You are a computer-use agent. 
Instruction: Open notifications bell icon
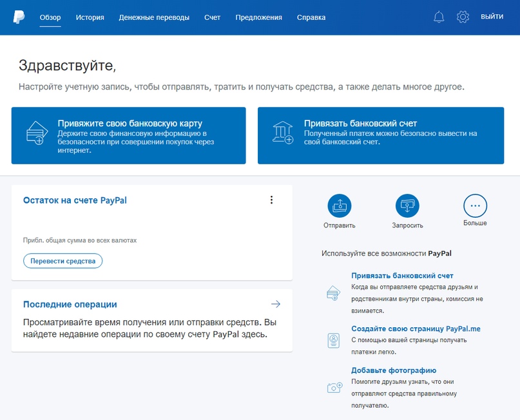pos(439,17)
